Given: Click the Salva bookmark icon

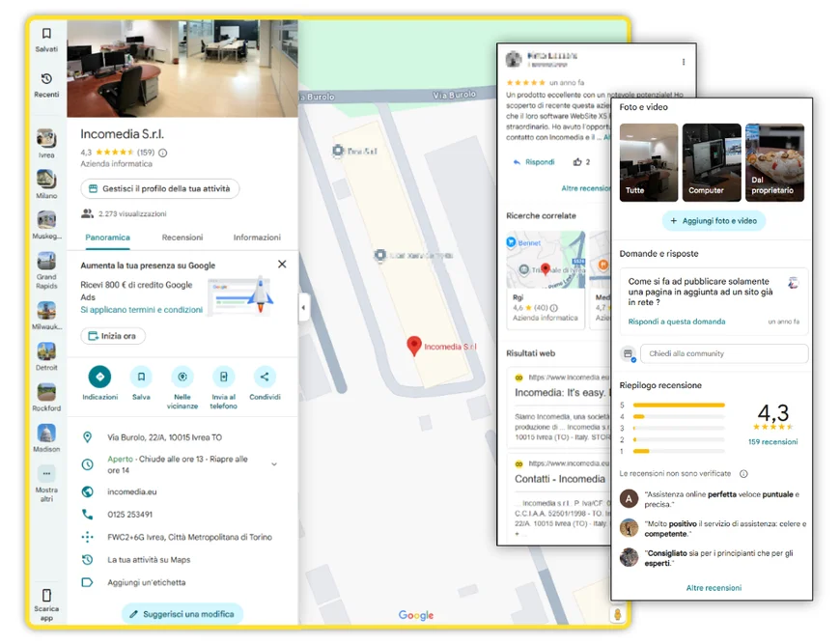Looking at the screenshot, I should tap(141, 378).
